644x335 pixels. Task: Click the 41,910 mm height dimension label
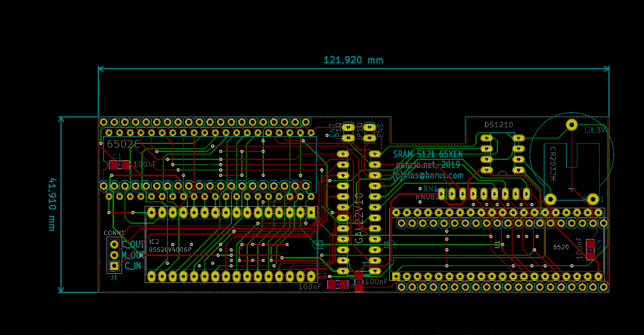(52, 204)
